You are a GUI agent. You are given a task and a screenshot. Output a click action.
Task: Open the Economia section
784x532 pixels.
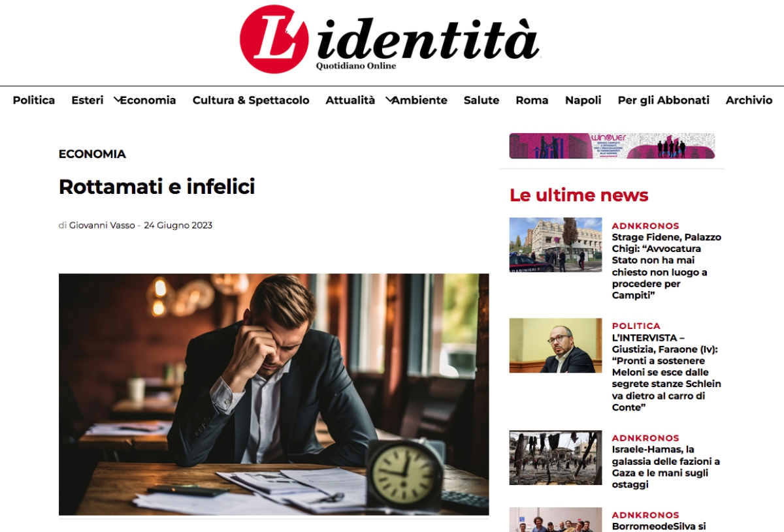coord(148,100)
